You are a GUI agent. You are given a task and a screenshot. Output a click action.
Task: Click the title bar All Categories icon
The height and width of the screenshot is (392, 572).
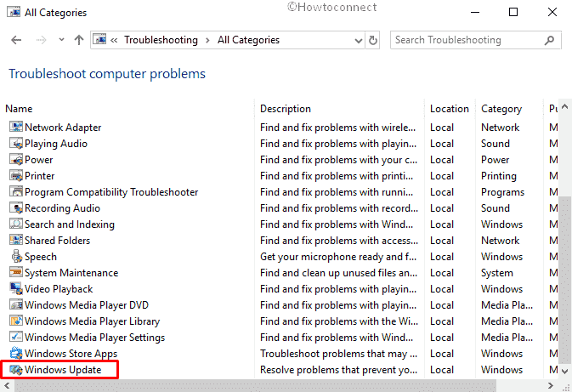tap(14, 13)
